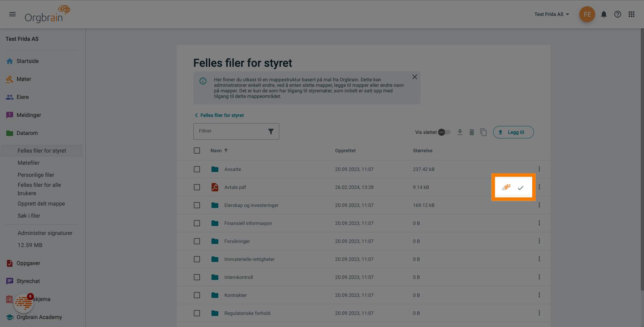Check the Forsikringer row checkbox

(197, 241)
